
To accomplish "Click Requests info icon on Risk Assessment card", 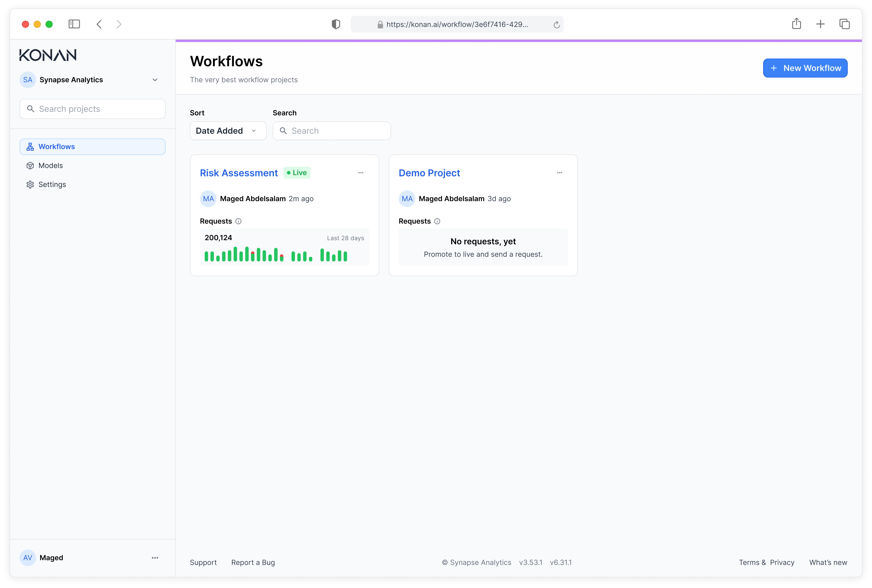I will coord(238,221).
